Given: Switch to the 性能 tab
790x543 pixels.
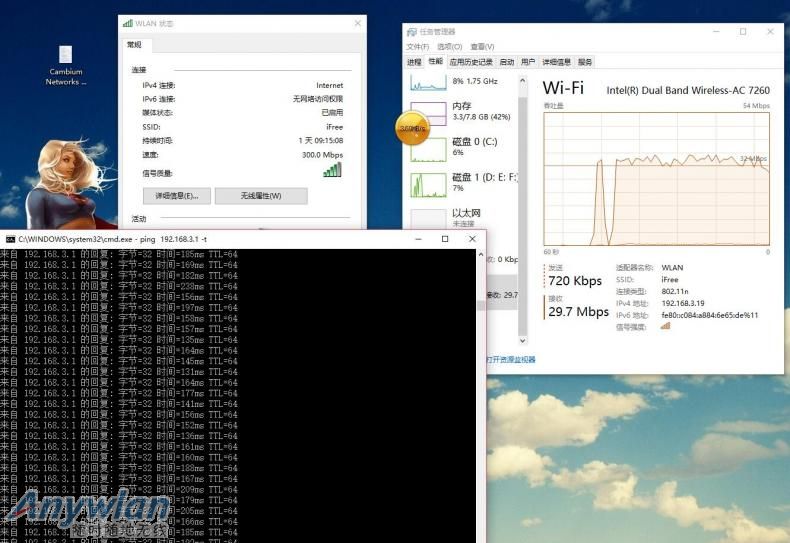Looking at the screenshot, I should click(x=435, y=61).
